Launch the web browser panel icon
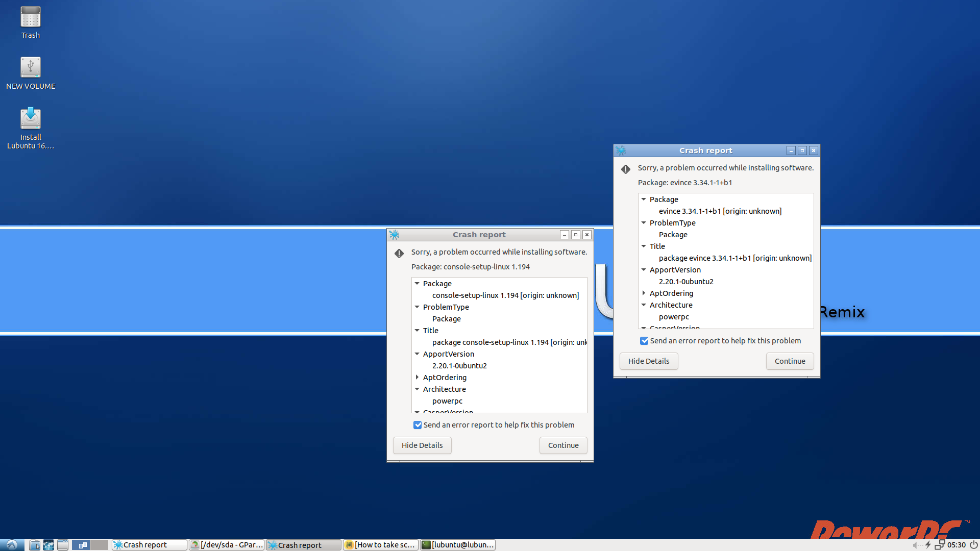The image size is (980, 551). tap(48, 545)
